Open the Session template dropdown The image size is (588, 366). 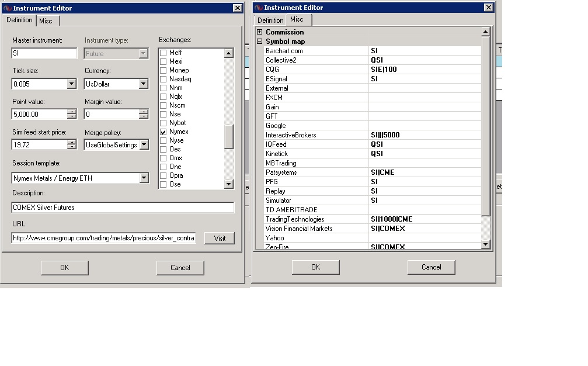coord(144,178)
